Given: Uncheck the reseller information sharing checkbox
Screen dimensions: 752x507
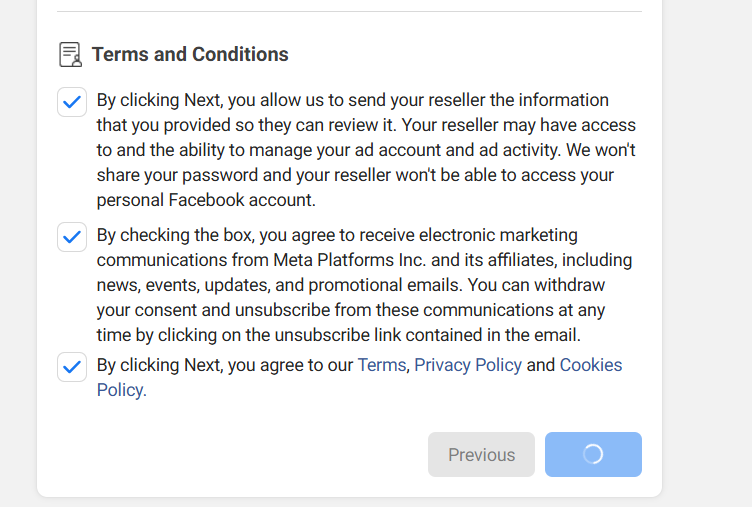Looking at the screenshot, I should pyautogui.click(x=72, y=102).
